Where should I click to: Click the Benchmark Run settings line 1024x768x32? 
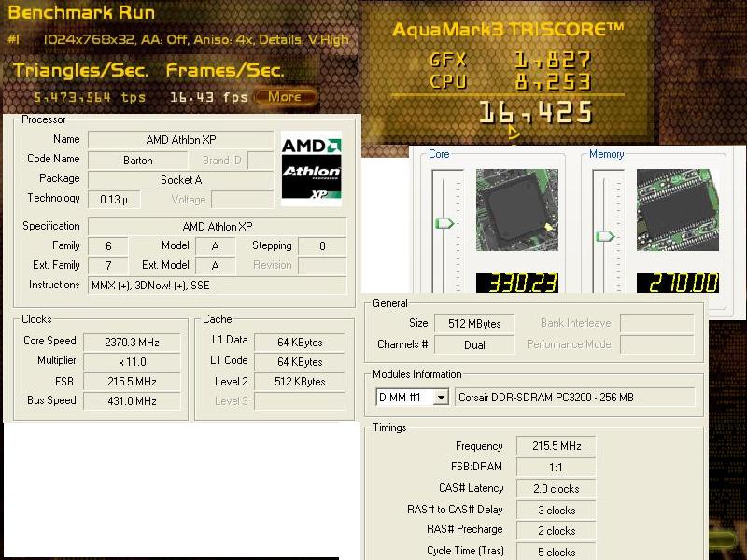(196, 39)
